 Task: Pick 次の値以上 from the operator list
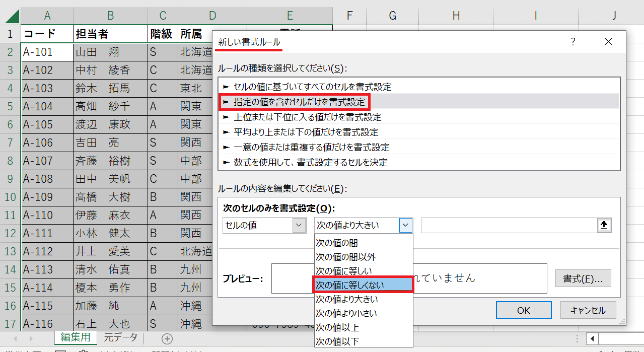tap(363, 327)
